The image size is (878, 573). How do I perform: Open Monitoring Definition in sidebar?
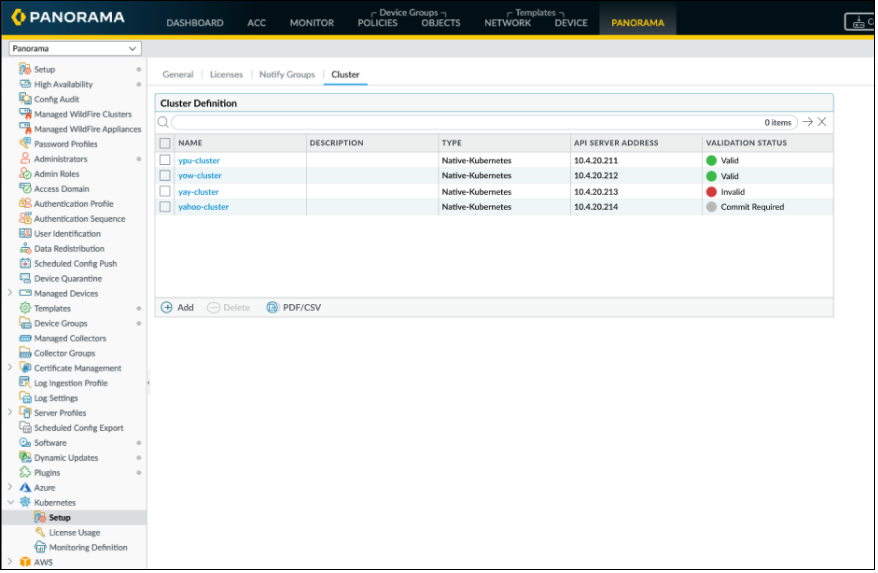tap(88, 548)
